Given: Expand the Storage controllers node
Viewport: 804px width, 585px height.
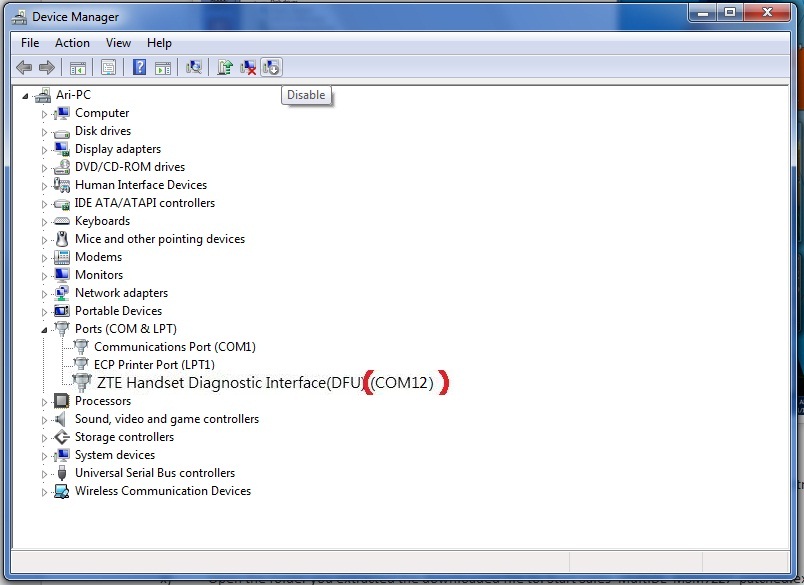Looking at the screenshot, I should (44, 438).
